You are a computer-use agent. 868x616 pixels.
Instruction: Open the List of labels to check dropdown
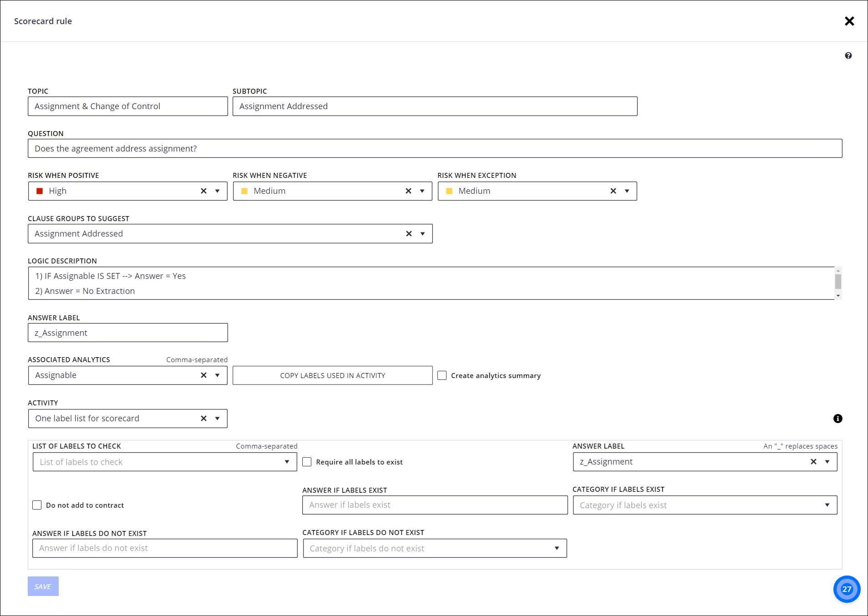pos(287,462)
